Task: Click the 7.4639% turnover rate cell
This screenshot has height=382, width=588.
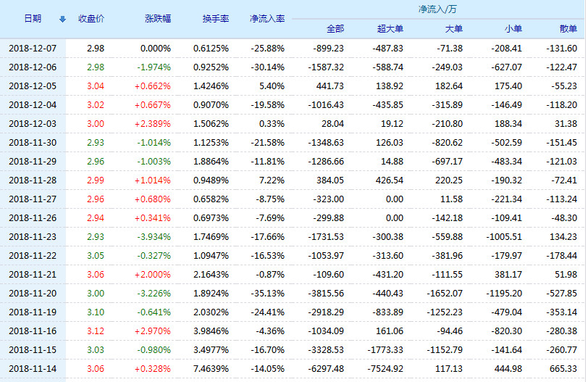Action: coord(211,369)
